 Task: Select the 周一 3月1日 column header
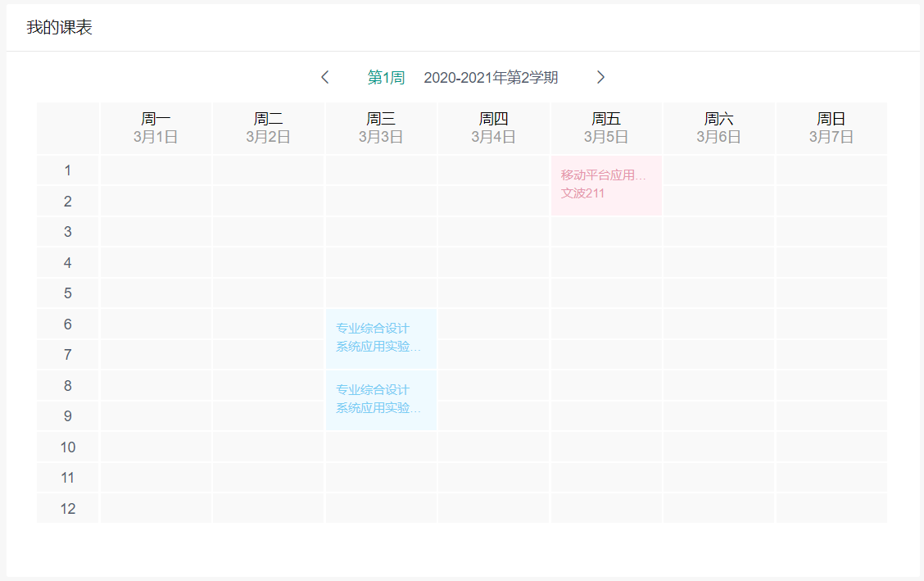tap(156, 128)
